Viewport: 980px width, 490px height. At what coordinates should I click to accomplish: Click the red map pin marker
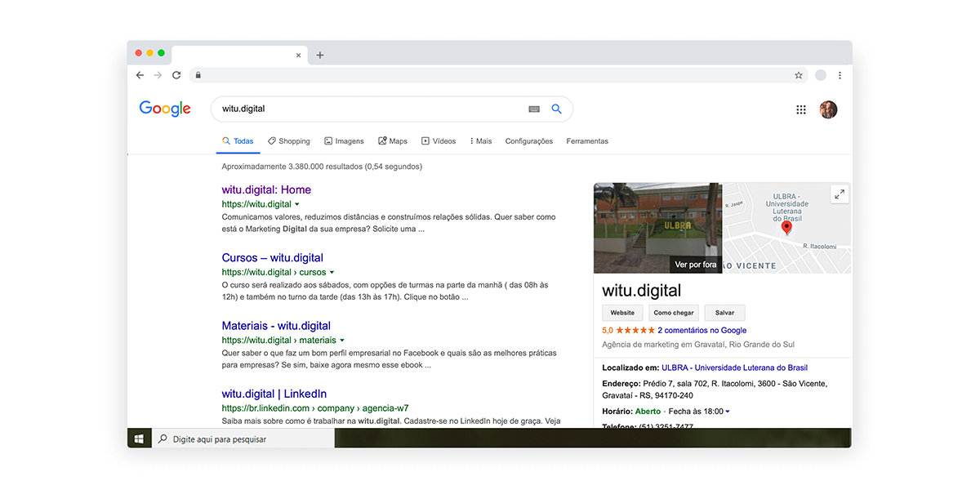(787, 227)
